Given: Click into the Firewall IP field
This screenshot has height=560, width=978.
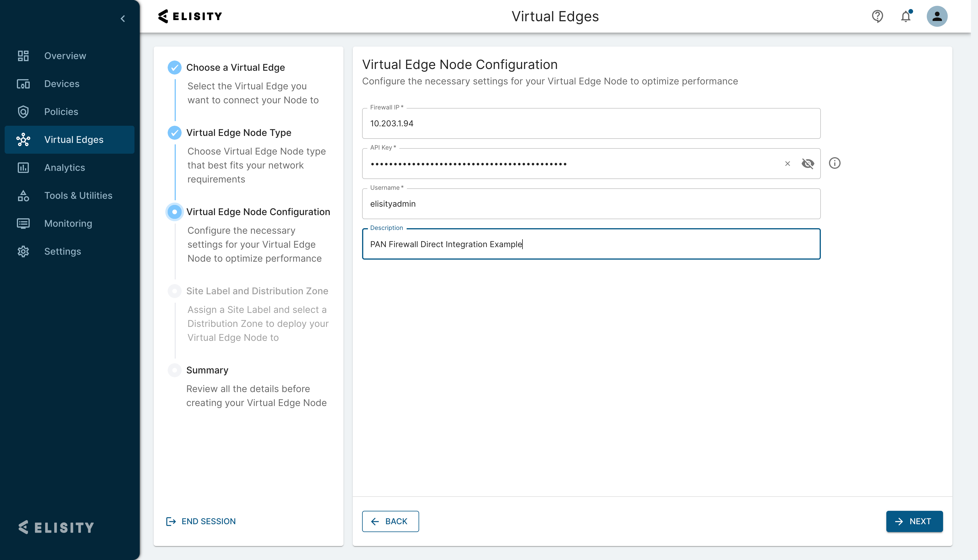Looking at the screenshot, I should click(591, 123).
